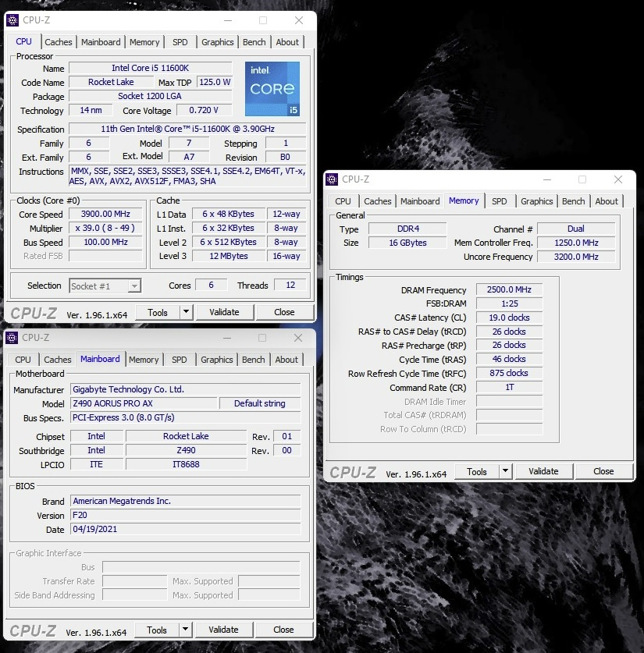
Task: Select the CPU tab in the Mainboard window
Action: click(x=23, y=360)
